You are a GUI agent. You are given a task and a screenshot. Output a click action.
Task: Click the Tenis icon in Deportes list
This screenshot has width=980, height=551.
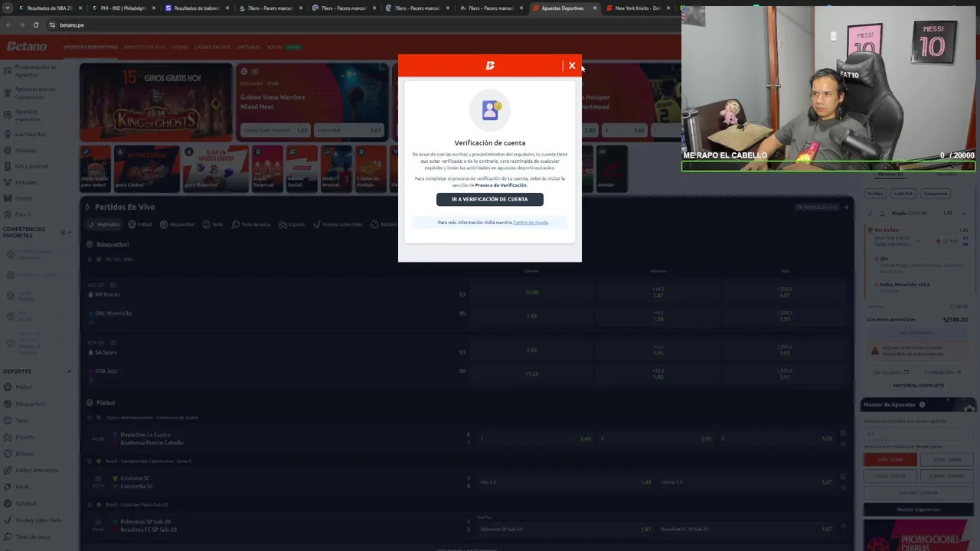tap(8, 420)
